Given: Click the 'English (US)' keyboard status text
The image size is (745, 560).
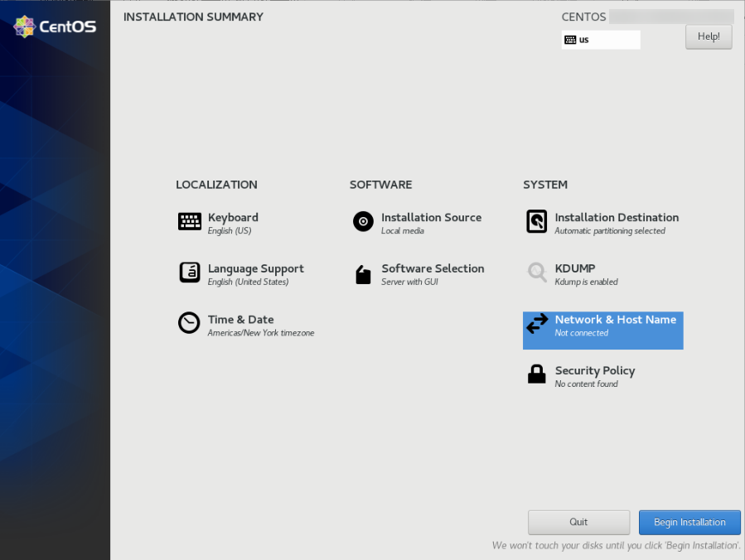Looking at the screenshot, I should [x=230, y=231].
